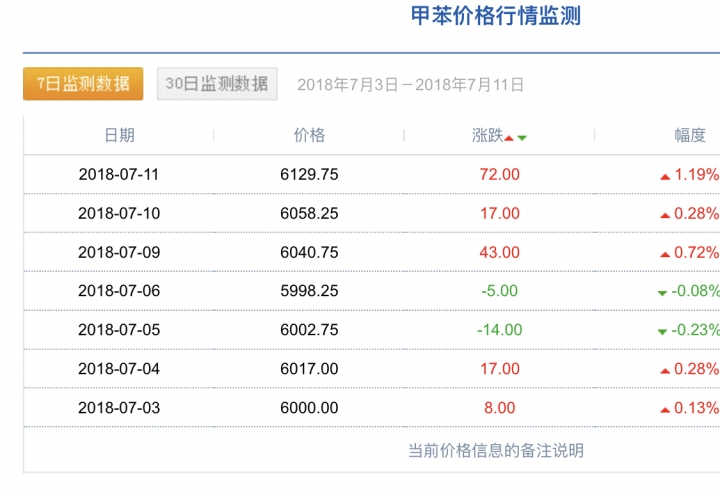This screenshot has height=490, width=720.
Task: Click the red up triangle beside 0.72%
Action: point(665,254)
